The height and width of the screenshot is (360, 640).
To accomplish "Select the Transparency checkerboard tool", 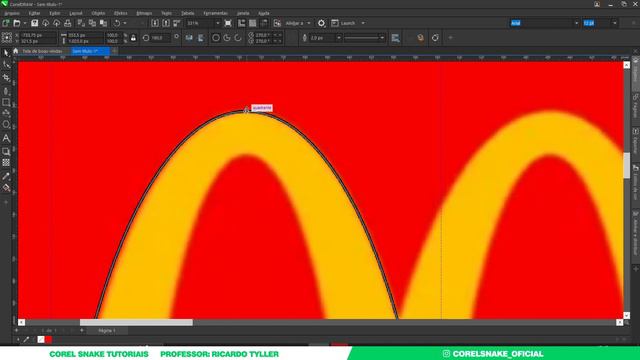I will click(x=6, y=162).
